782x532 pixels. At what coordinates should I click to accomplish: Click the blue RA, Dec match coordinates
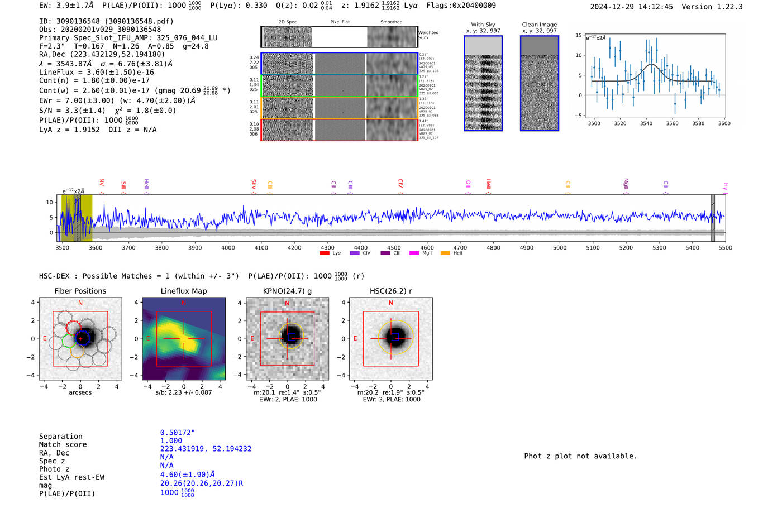pyautogui.click(x=206, y=449)
